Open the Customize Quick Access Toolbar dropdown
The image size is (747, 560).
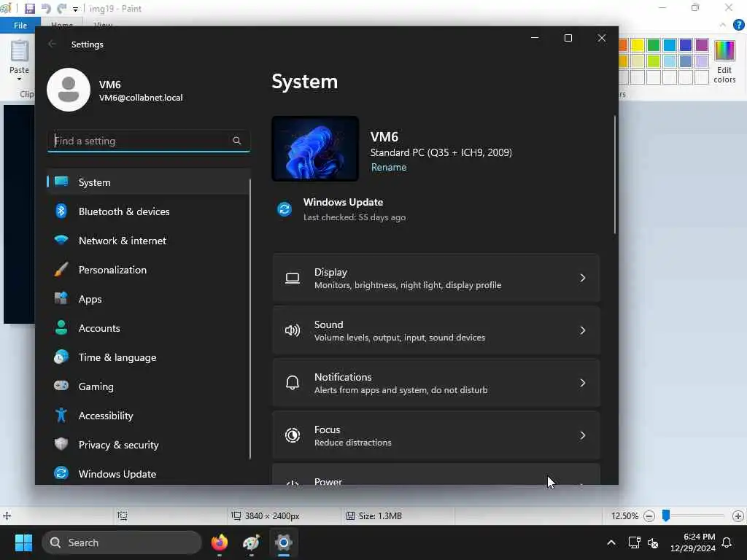click(x=75, y=9)
